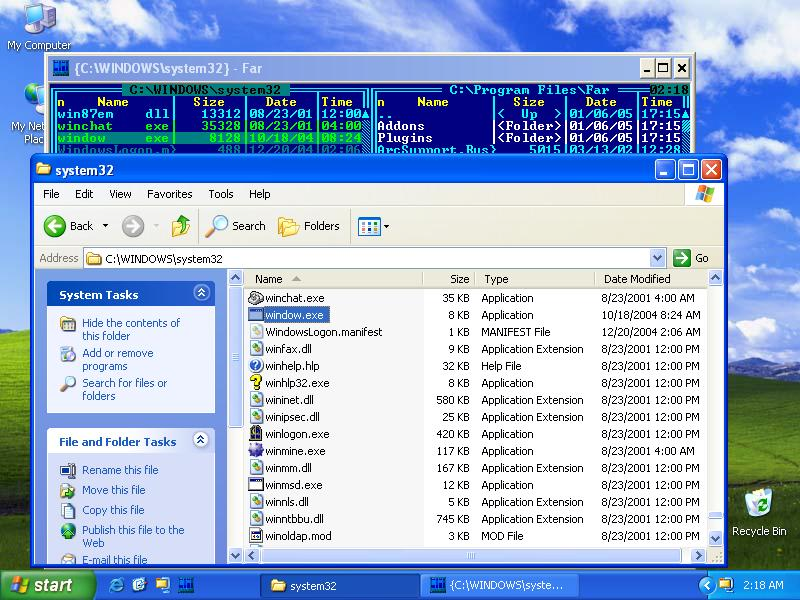Sort by the Type column header
This screenshot has width=800, height=600.
(x=535, y=279)
